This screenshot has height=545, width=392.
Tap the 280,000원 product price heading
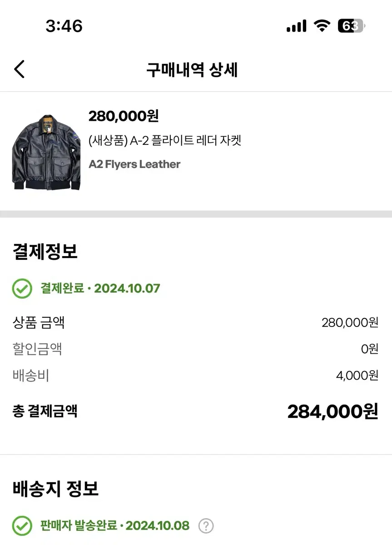[124, 116]
